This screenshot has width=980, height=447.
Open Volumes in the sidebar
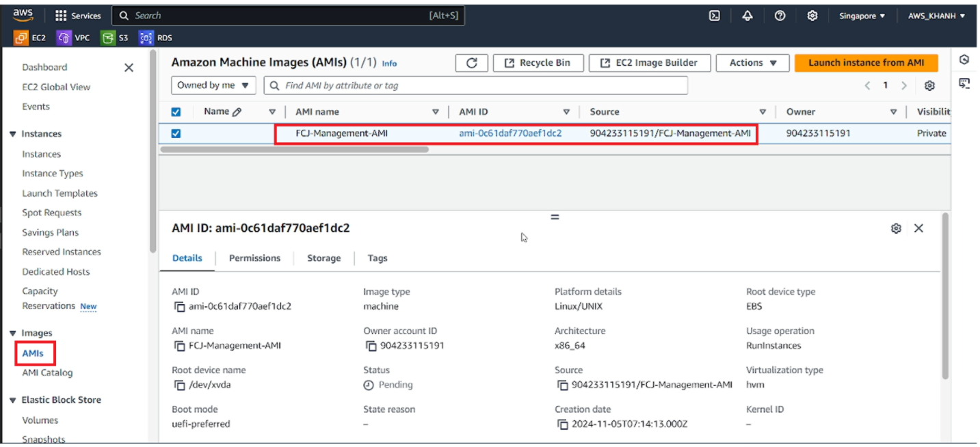[x=40, y=421]
